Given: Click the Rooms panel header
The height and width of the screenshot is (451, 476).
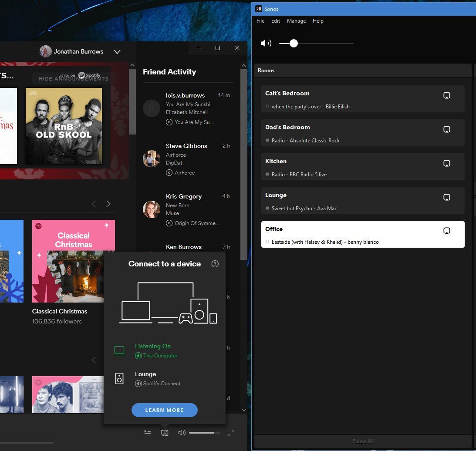Looking at the screenshot, I should (x=363, y=71).
